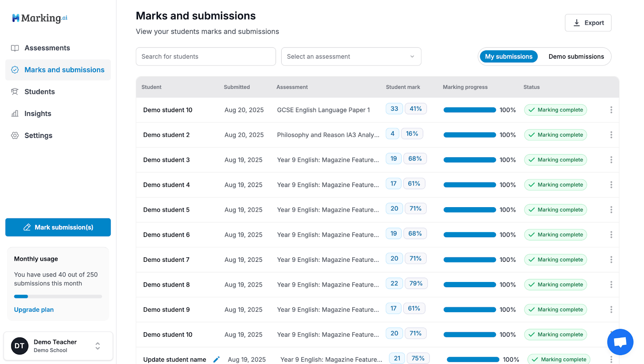Click the Settings gear icon
This screenshot has width=644, height=364.
coord(15,136)
